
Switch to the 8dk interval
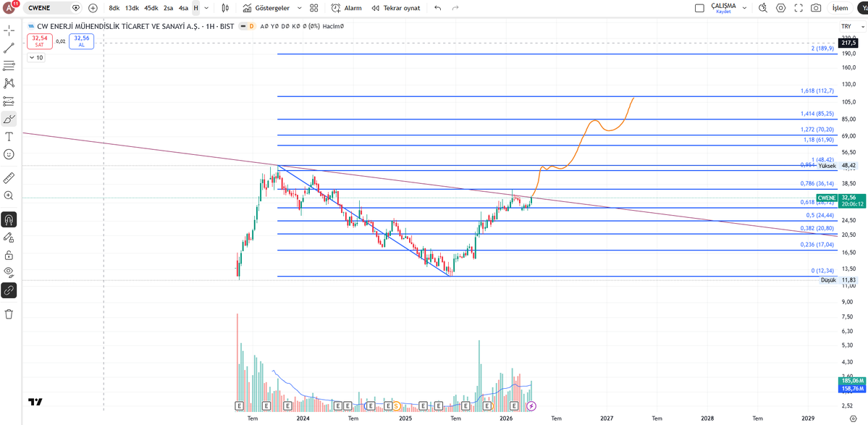[x=114, y=8]
